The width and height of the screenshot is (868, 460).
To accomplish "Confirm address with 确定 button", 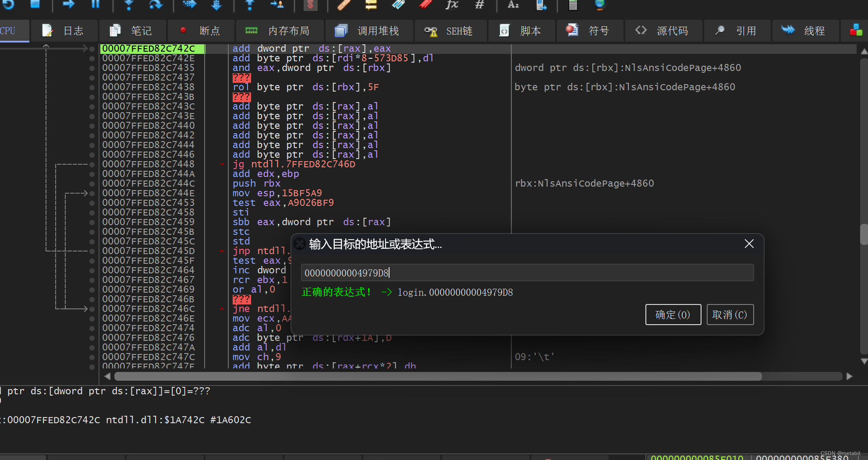I will pyautogui.click(x=673, y=315).
